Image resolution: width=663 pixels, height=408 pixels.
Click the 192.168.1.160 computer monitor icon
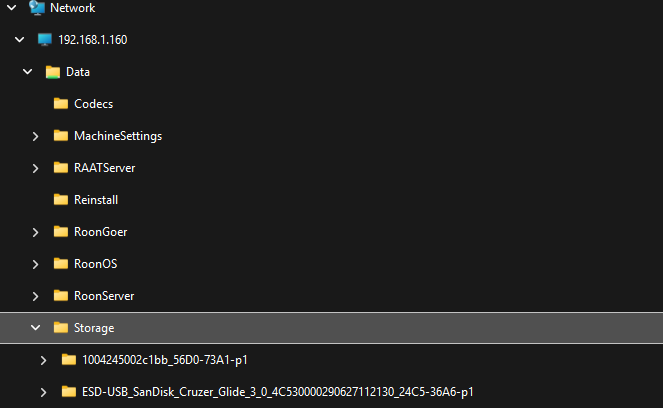pyautogui.click(x=44, y=40)
